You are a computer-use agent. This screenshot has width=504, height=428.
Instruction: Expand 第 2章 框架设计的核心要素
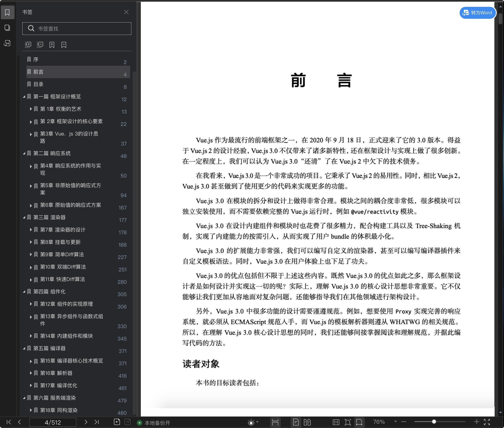point(31,122)
